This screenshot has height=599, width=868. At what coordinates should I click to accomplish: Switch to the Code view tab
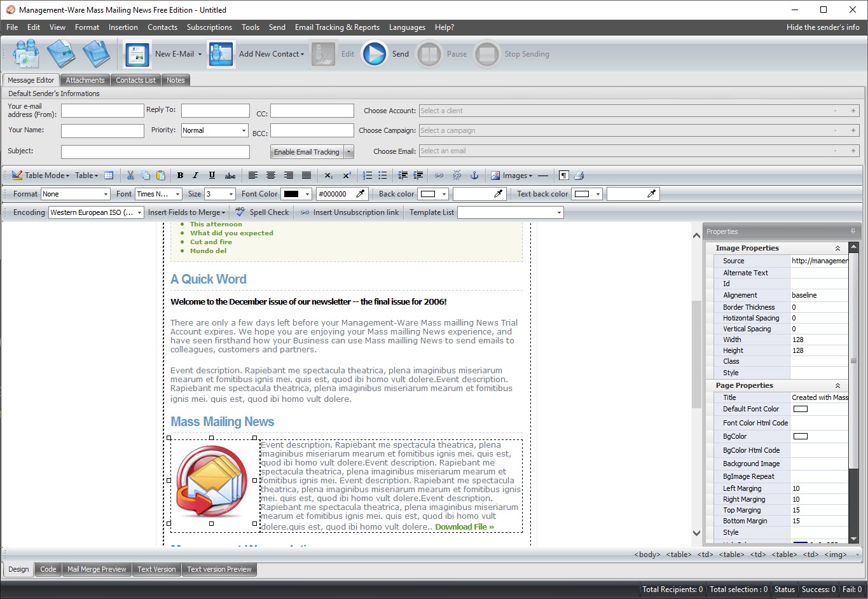48,569
